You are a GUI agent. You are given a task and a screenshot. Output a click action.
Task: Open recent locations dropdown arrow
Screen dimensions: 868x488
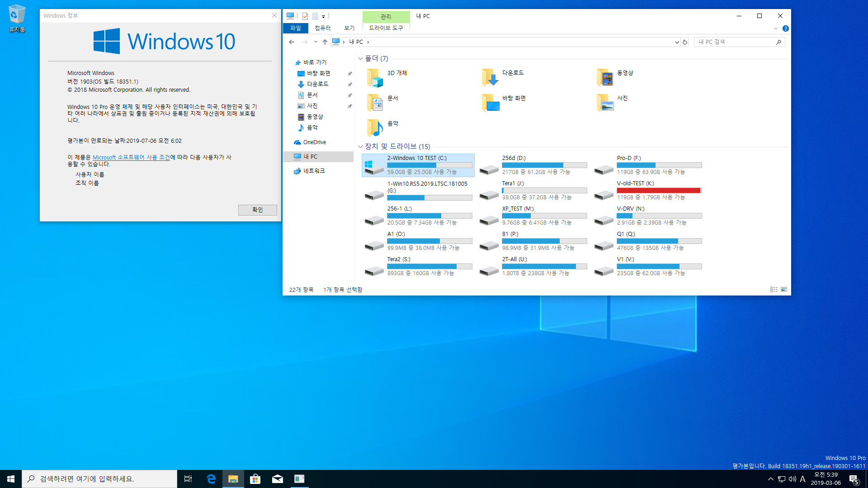point(316,42)
